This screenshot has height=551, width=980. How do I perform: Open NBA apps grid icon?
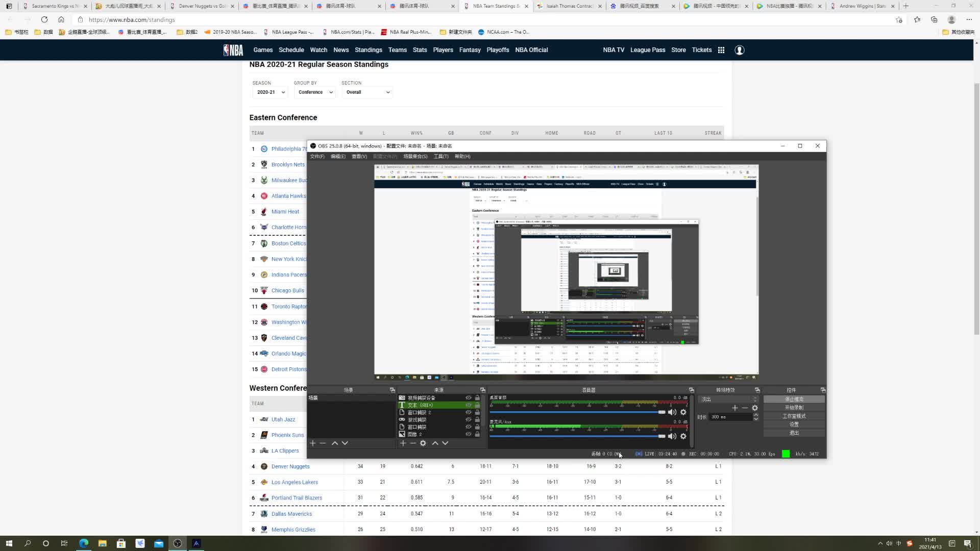point(721,50)
